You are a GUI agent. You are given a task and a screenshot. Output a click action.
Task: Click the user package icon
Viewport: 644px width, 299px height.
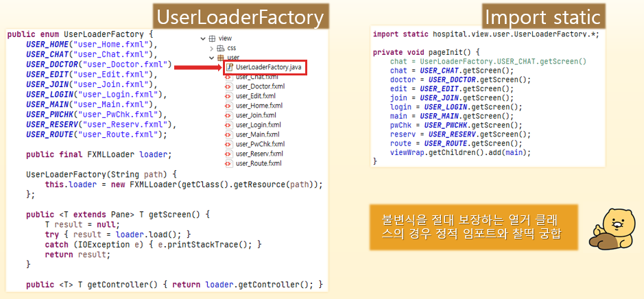220,58
